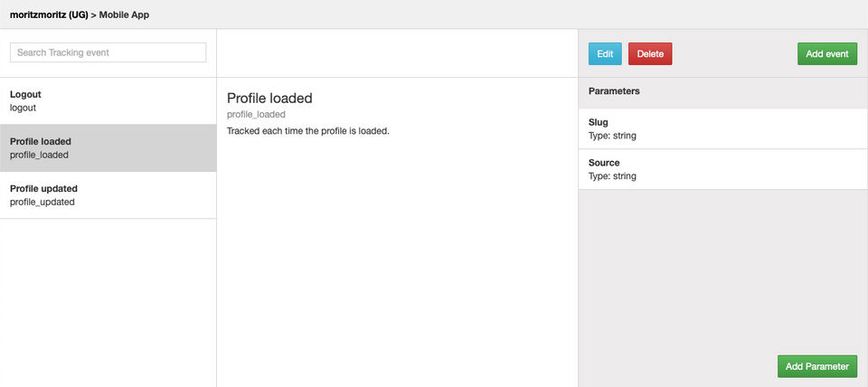Click the Profile loaded heading in the detail pane
The width and height of the screenshot is (868, 387).
pos(269,98)
